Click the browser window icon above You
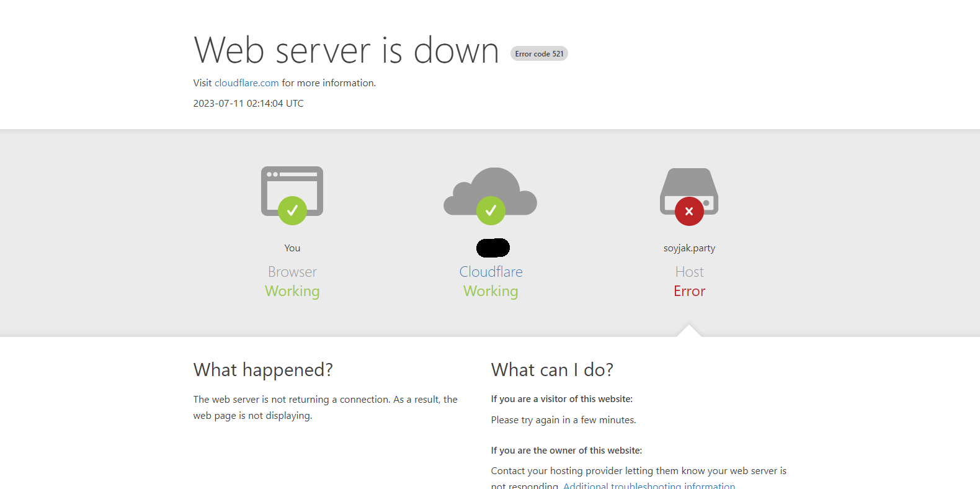The image size is (980, 489). (292, 191)
